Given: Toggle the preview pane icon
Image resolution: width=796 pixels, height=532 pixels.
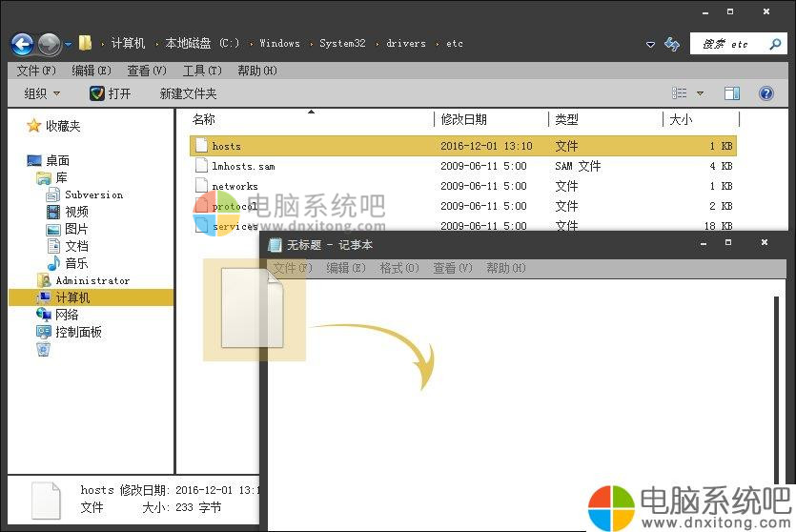Looking at the screenshot, I should pyautogui.click(x=732, y=93).
